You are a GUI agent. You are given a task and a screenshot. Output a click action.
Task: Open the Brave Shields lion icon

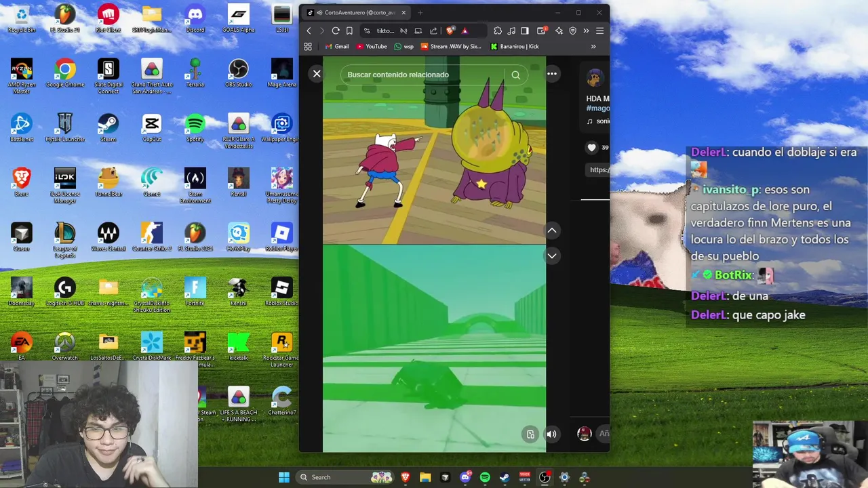[x=450, y=30]
